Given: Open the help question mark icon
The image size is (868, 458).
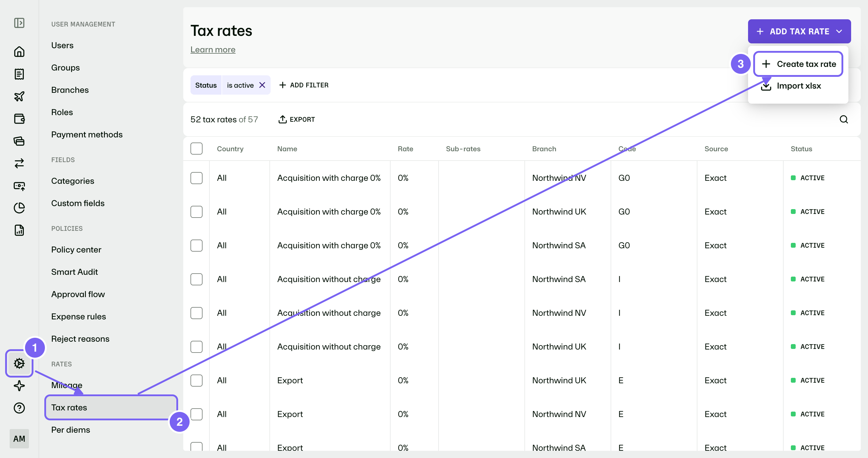Looking at the screenshot, I should tap(19, 408).
